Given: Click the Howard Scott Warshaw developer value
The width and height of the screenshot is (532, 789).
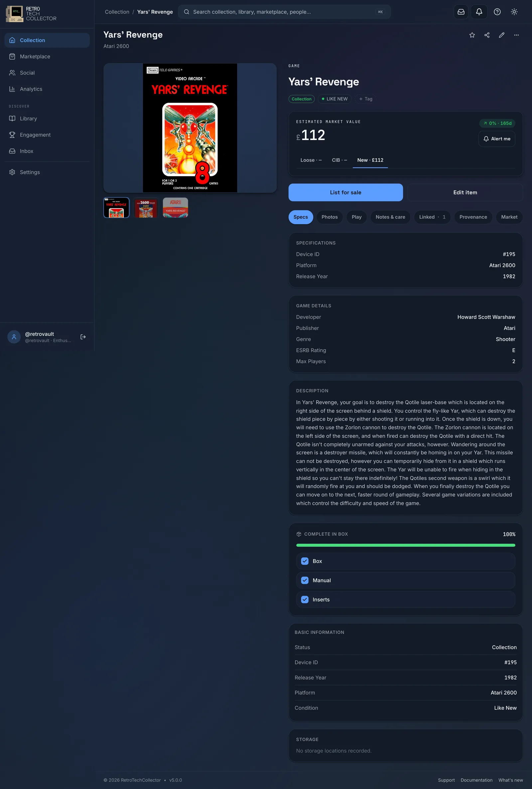Looking at the screenshot, I should coord(486,317).
